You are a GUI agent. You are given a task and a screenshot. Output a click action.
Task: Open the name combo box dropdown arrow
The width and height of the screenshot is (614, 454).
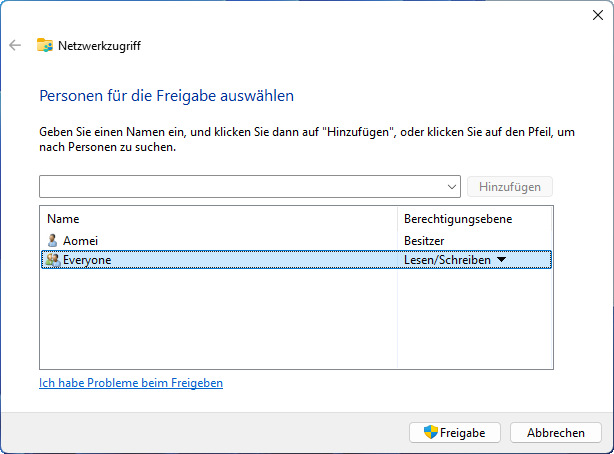(452, 187)
